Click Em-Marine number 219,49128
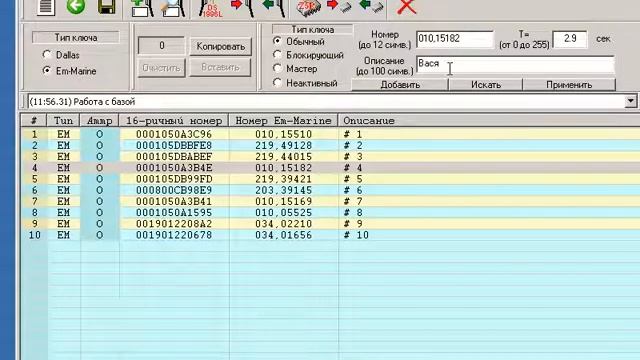This screenshot has width=640, height=360. click(x=283, y=145)
